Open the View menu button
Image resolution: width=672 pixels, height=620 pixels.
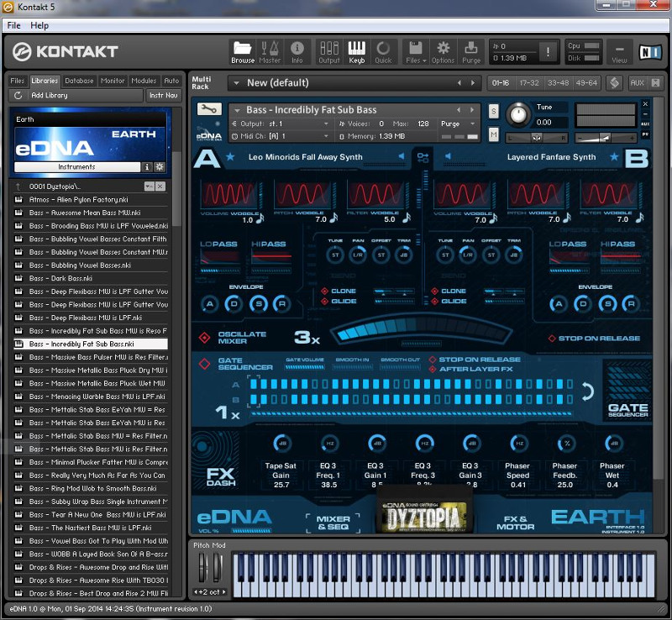pos(619,52)
